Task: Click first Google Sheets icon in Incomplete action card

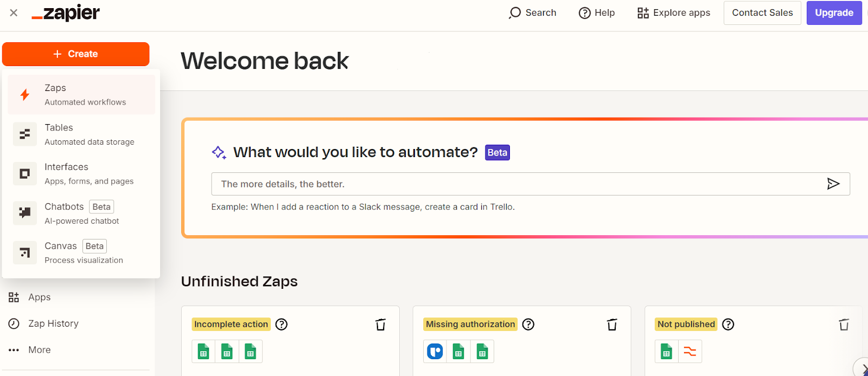Action: click(x=203, y=352)
